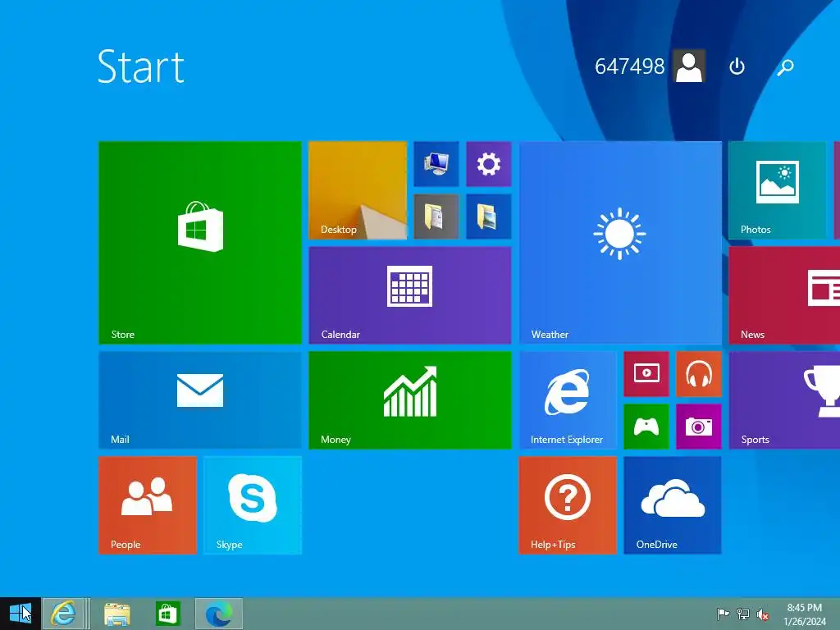Open the Sports trophy tile

tap(784, 399)
